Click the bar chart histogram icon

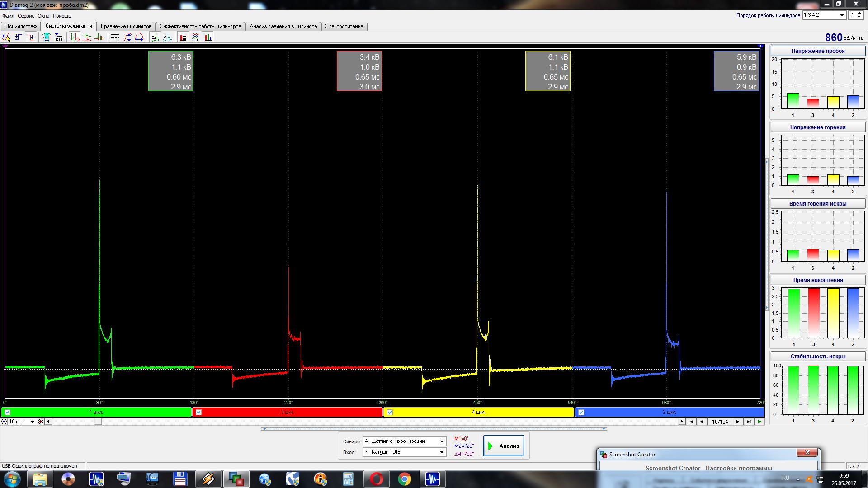[208, 38]
